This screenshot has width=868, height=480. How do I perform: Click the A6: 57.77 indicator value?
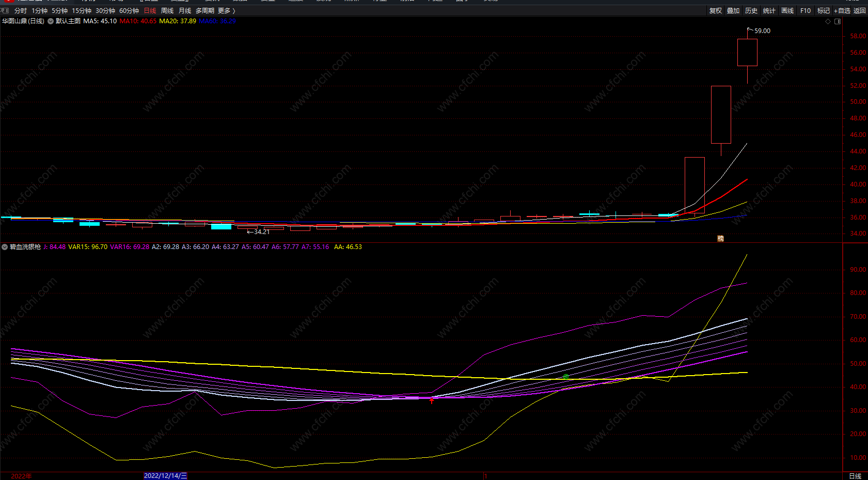point(286,247)
